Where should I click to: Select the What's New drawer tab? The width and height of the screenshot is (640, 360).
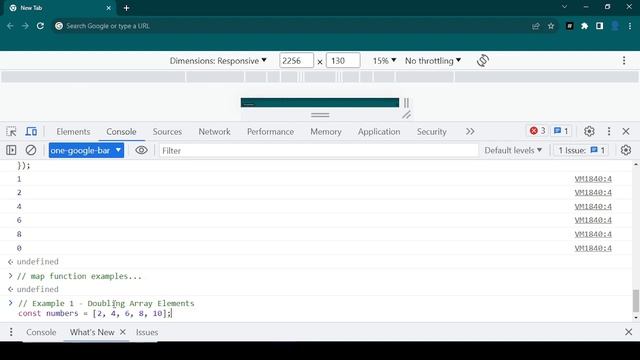(92, 332)
